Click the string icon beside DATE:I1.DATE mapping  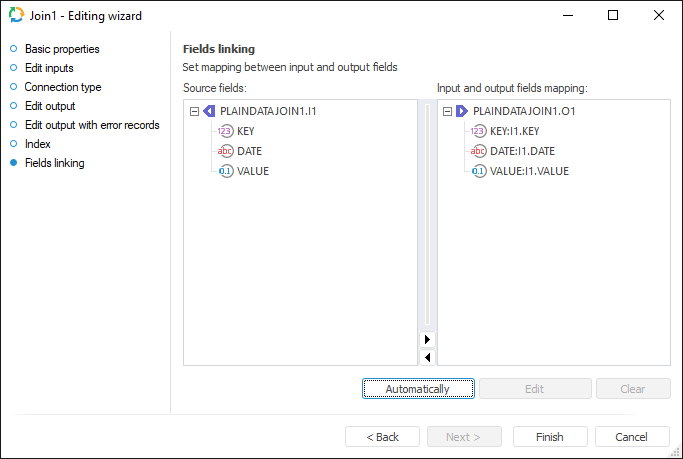pos(478,151)
